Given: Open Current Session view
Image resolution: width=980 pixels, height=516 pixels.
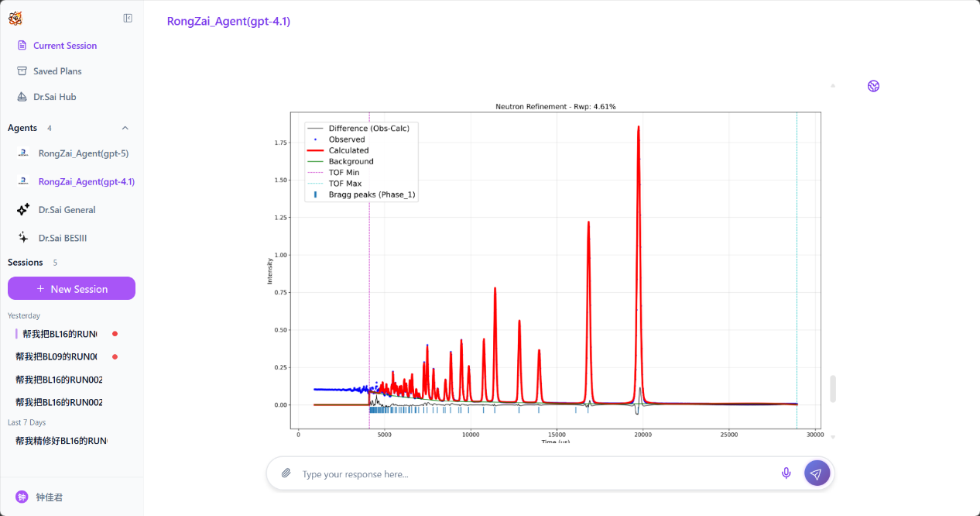Looking at the screenshot, I should click(x=64, y=46).
